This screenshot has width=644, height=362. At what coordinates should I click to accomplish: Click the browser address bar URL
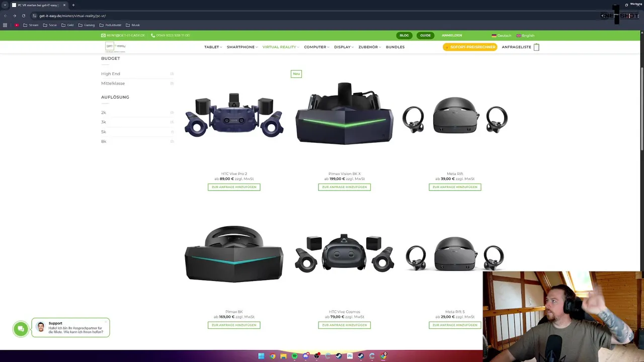pyautogui.click(x=72, y=16)
